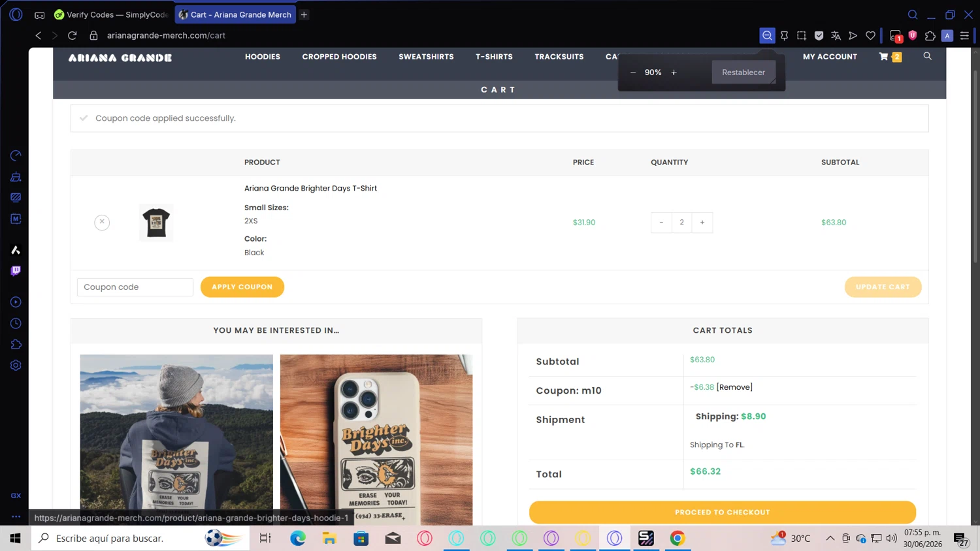Take a snapshot with the dashed-square icon

pos(802,35)
